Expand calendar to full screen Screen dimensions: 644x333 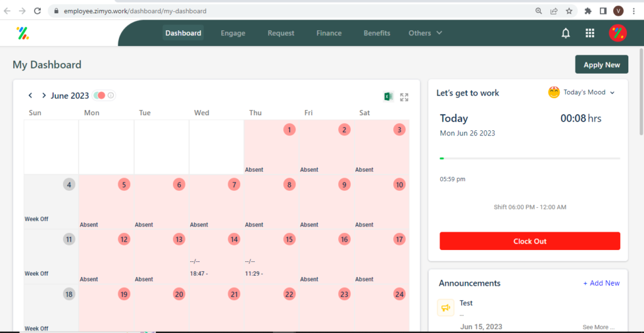404,97
